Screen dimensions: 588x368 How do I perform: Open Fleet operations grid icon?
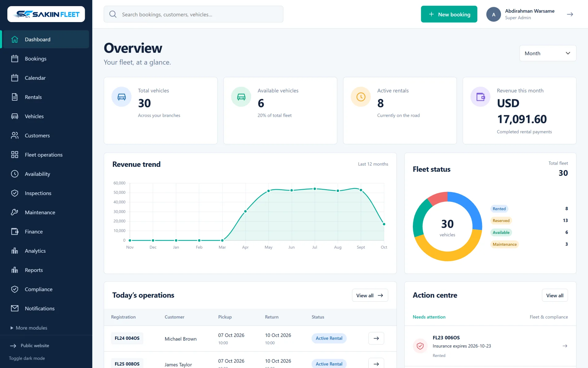click(15, 155)
